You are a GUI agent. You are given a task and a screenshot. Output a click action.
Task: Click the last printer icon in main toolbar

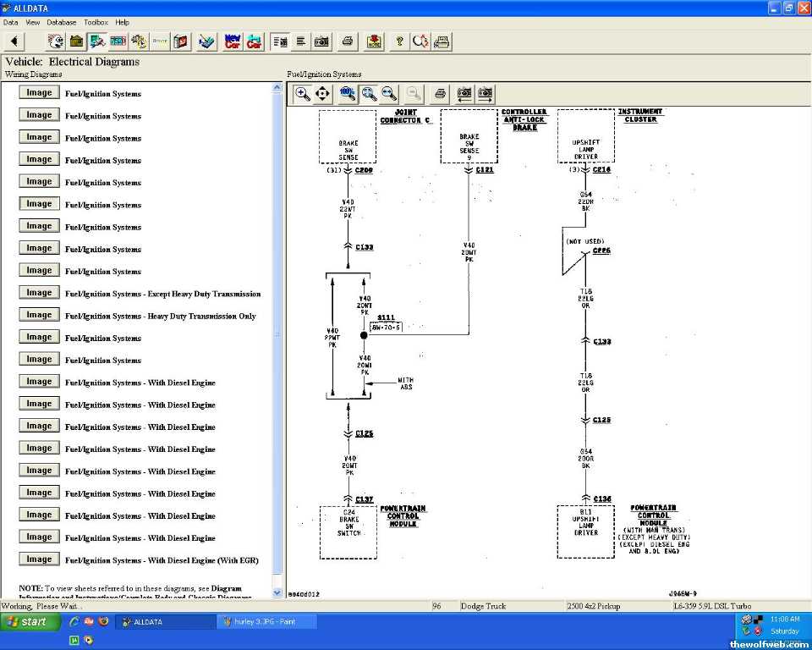pos(442,41)
